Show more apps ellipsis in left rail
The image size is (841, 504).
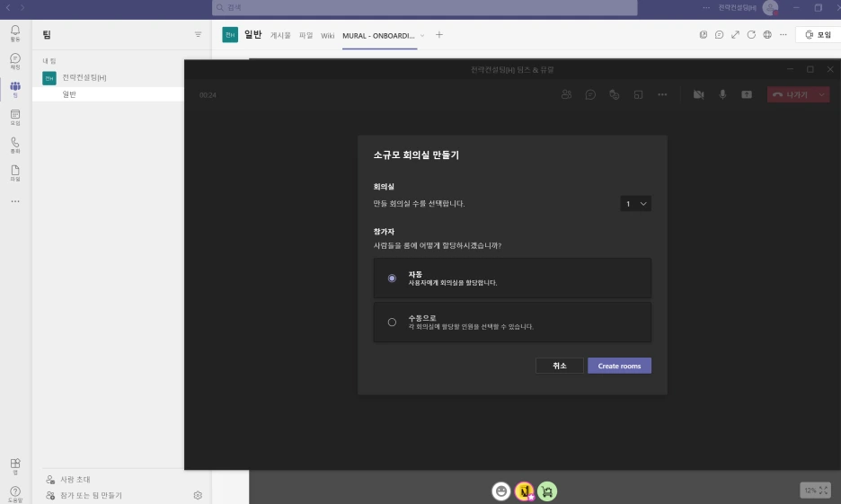pyautogui.click(x=15, y=201)
